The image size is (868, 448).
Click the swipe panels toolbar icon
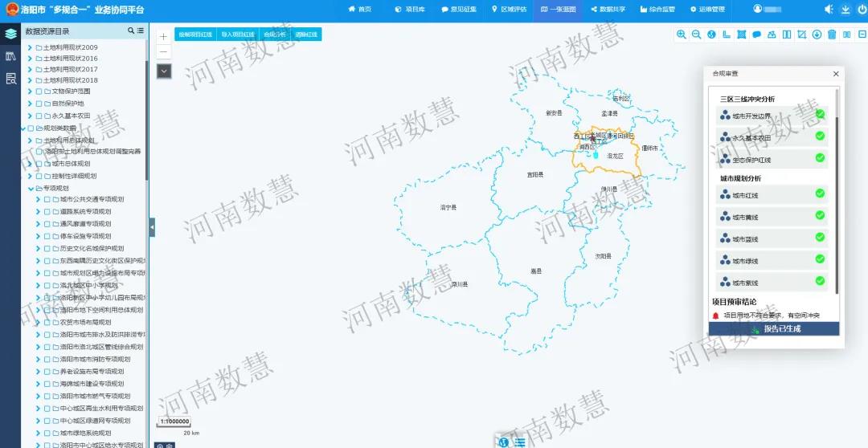[x=846, y=35]
